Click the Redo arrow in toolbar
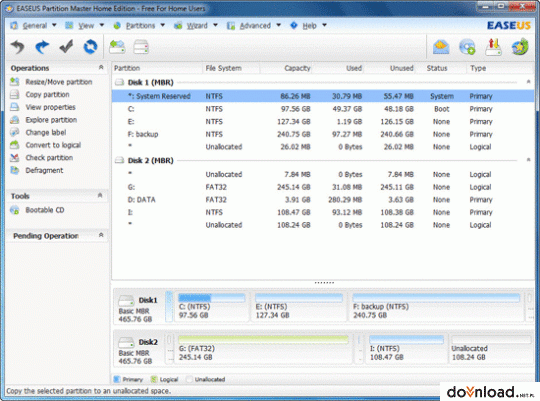 (x=42, y=47)
